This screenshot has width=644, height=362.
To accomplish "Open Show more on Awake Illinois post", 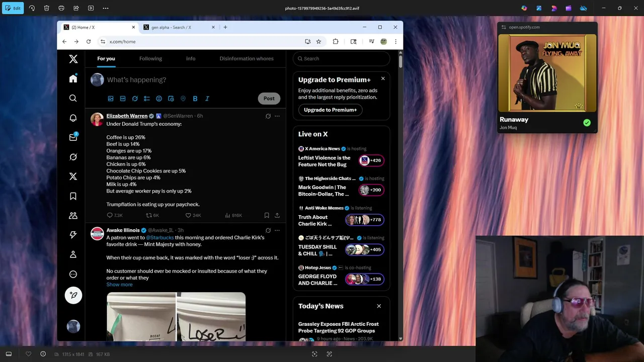I will (x=119, y=285).
